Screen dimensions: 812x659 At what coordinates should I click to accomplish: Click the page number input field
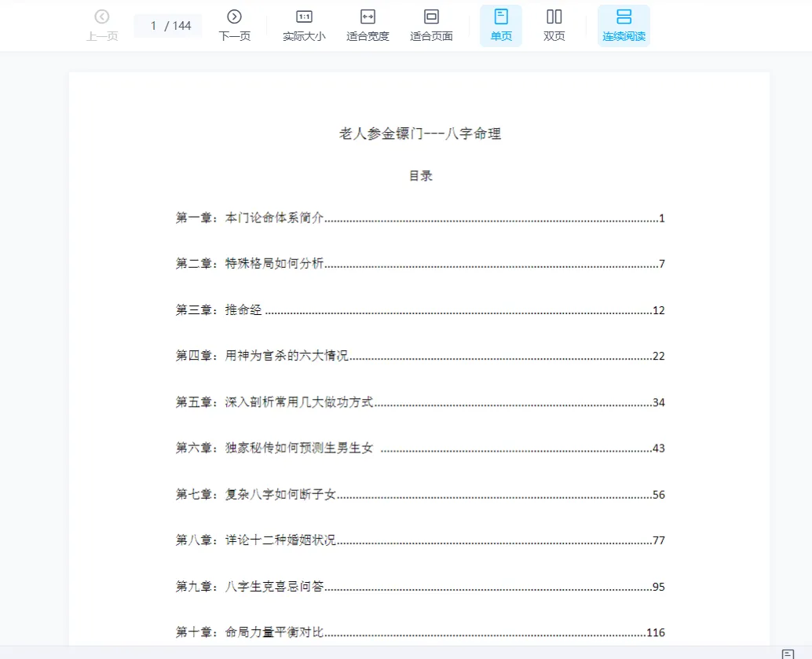tap(167, 26)
